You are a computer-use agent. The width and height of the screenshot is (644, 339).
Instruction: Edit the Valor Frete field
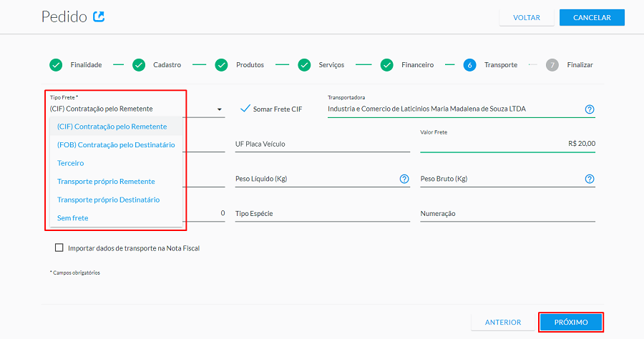[507, 143]
